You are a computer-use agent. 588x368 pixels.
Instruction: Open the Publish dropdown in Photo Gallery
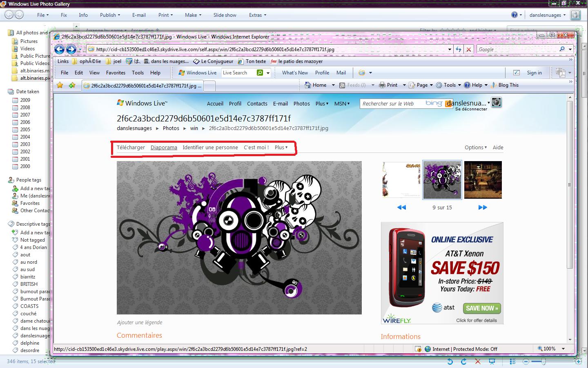click(110, 15)
